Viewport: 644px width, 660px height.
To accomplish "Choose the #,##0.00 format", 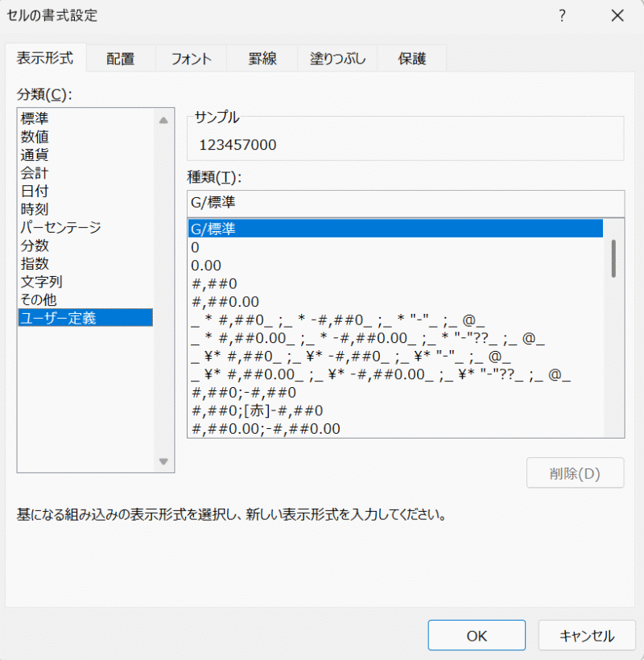I will (395, 301).
